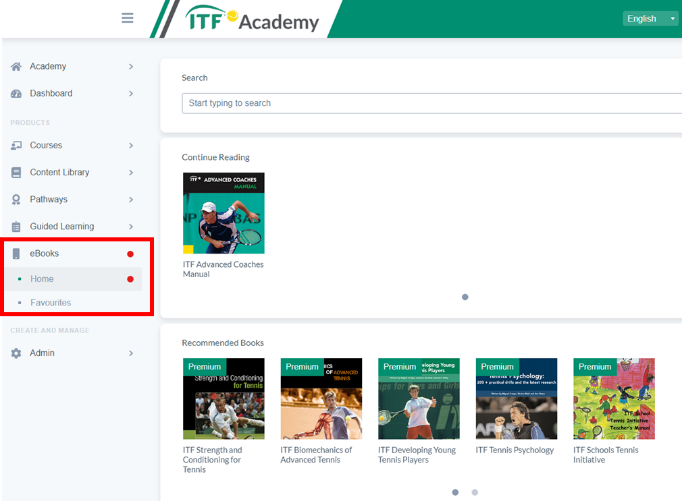
Task: Click the Recommended Books heading
Action: click(x=223, y=343)
